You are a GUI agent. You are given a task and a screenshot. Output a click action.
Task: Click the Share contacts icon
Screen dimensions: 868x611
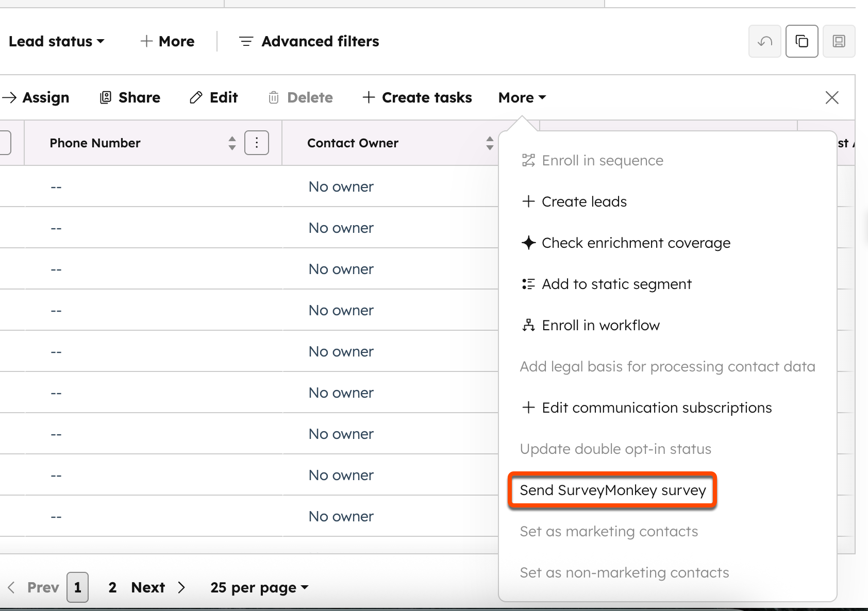105,97
